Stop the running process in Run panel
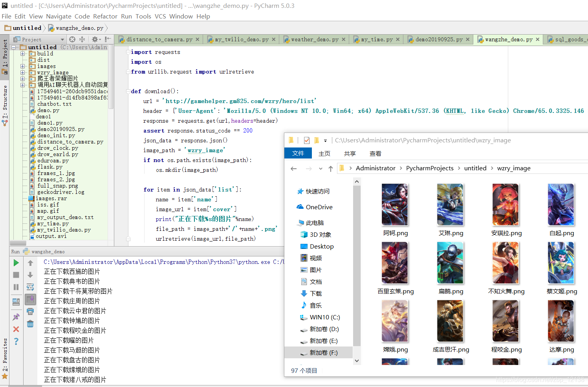The image size is (588, 387). (x=16, y=275)
